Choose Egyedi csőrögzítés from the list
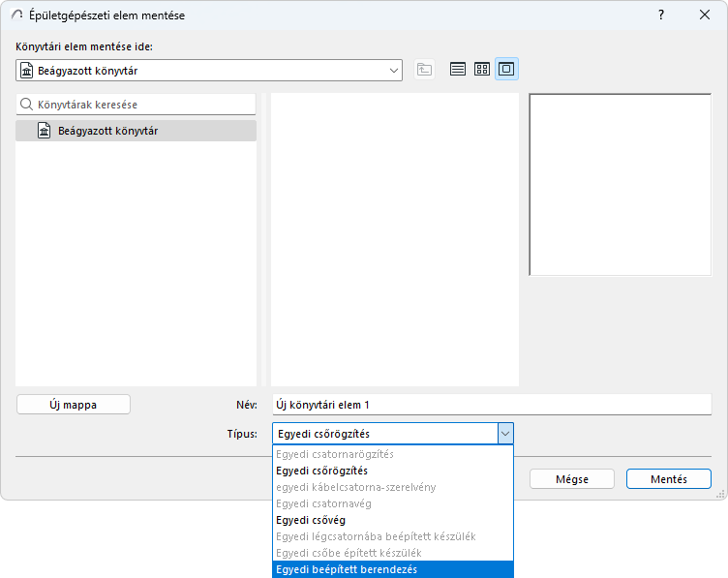 393,471
